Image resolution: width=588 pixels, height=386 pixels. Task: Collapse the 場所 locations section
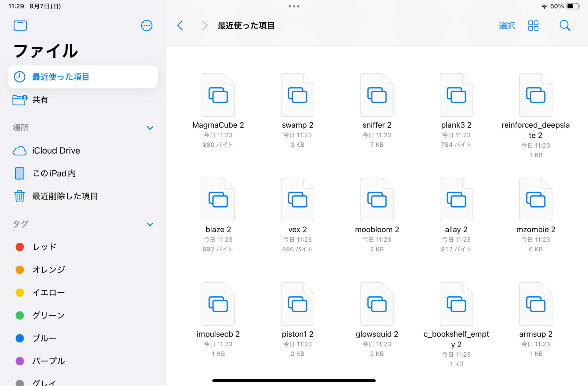150,128
